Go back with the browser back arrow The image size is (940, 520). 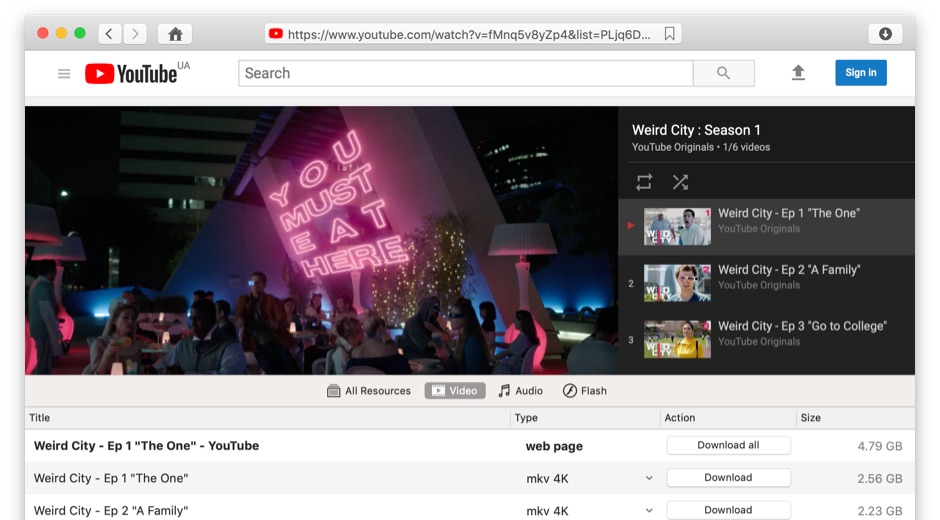coord(110,34)
